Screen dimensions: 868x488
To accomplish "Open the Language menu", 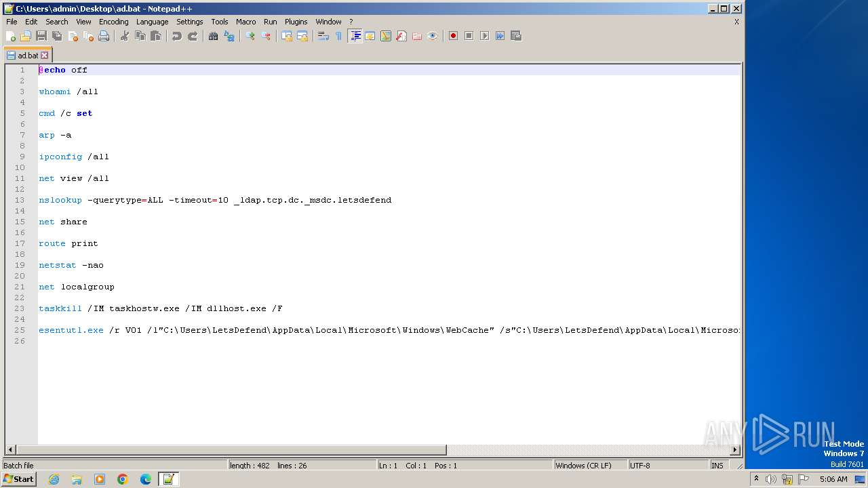I will click(x=152, y=22).
